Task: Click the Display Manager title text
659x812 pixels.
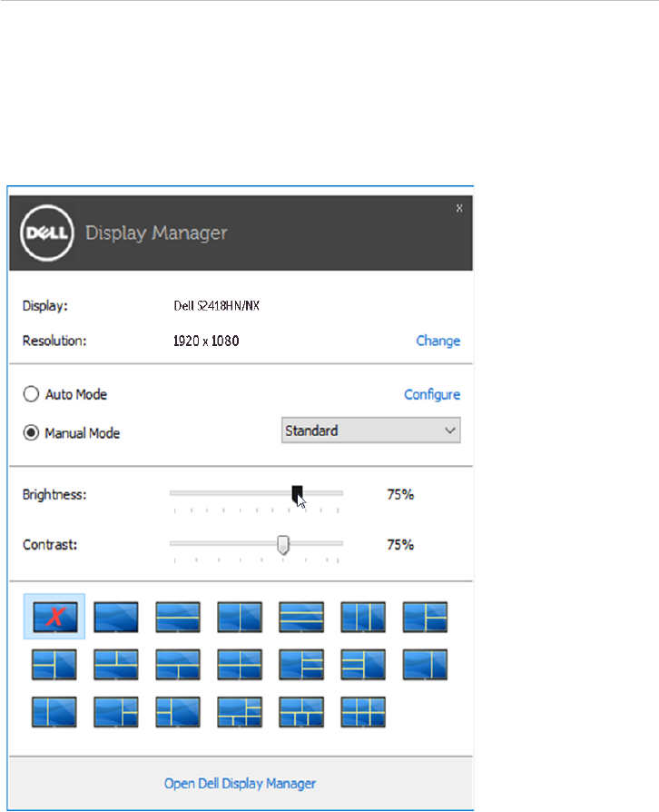Action: tap(156, 233)
